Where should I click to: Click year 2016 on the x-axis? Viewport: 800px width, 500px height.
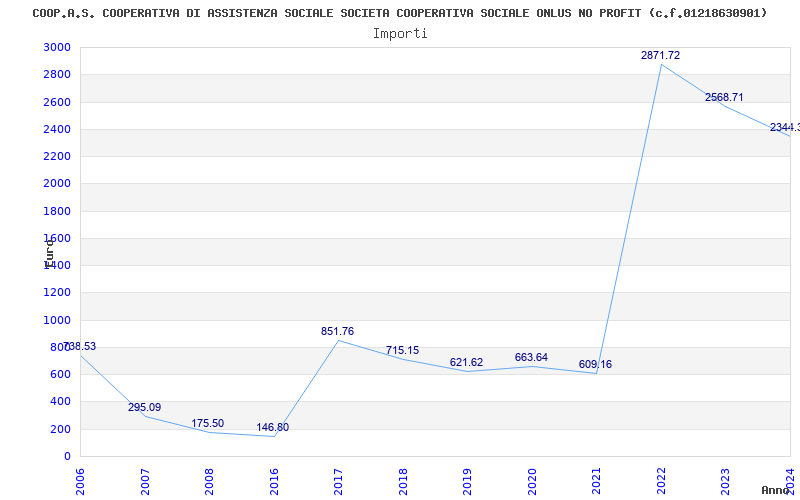tap(274, 480)
